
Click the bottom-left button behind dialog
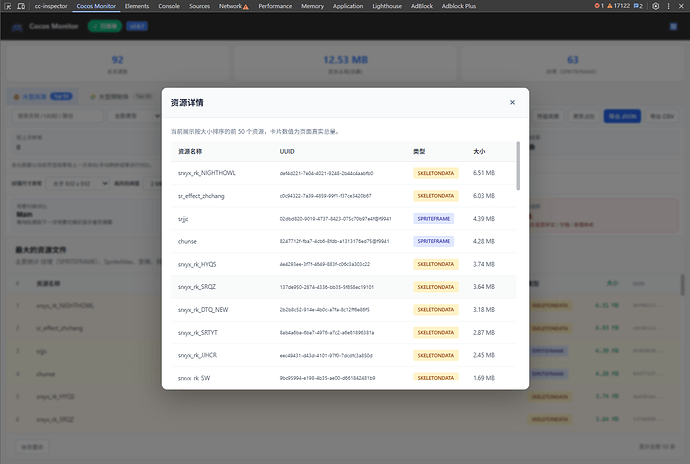click(33, 447)
